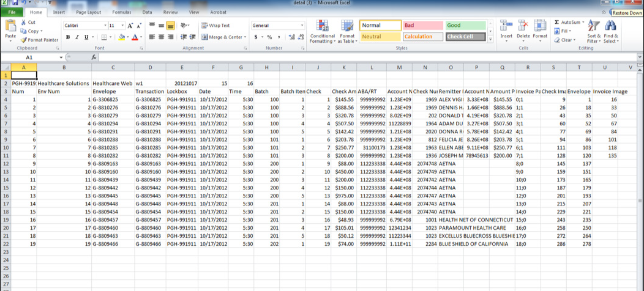Toggle bold formatting
Viewport: 644px width, 291px height.
pos(68,37)
